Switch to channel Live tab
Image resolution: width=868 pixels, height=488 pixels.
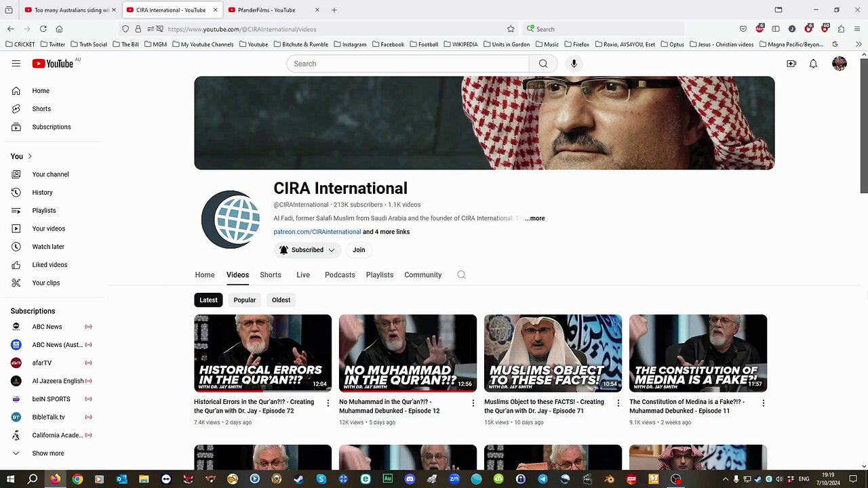(x=303, y=274)
